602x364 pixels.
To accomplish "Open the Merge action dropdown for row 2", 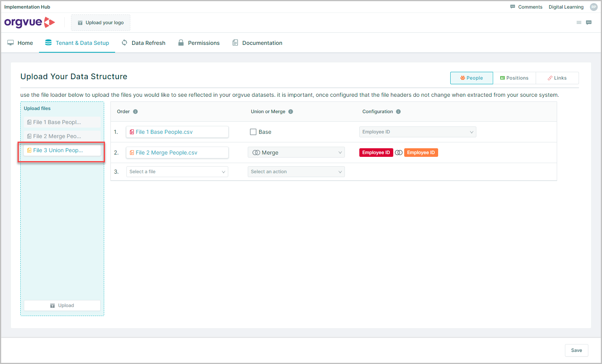I will coord(296,153).
